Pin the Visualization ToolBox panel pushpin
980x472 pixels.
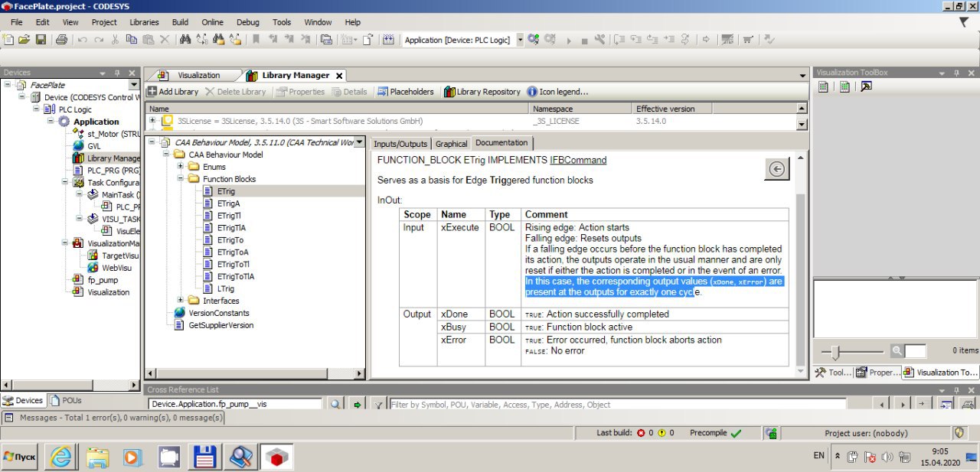click(x=956, y=73)
